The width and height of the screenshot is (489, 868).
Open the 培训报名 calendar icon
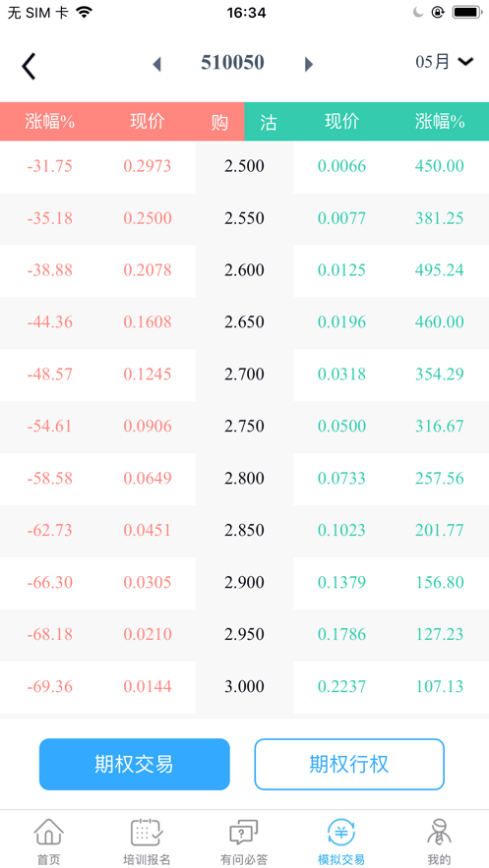point(147,832)
